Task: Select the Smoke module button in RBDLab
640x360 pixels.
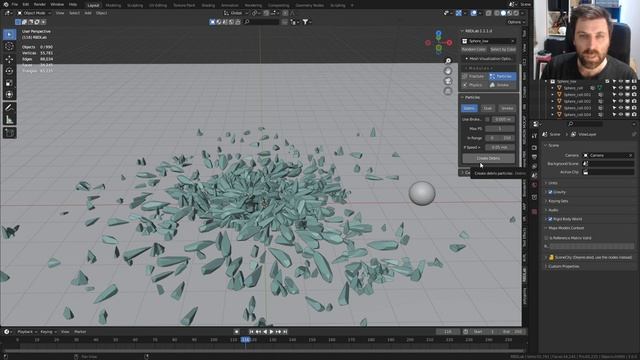Action: pos(502,85)
